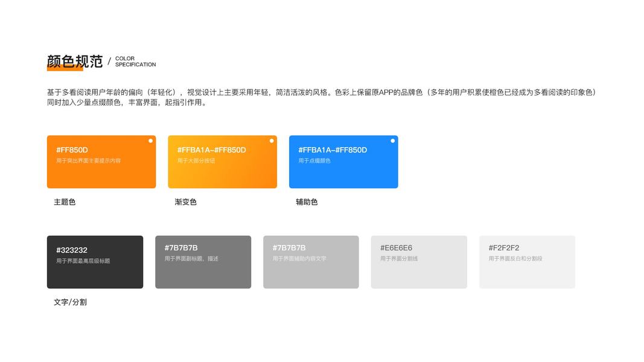Click the medium gray 副标题 swatch
Viewport: 644px width, 362px height.
tap(203, 262)
